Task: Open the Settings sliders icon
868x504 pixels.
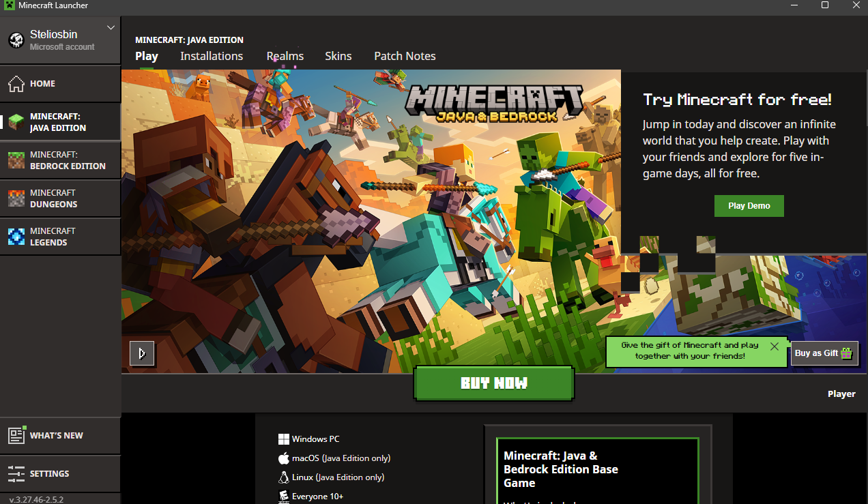Action: (16, 473)
